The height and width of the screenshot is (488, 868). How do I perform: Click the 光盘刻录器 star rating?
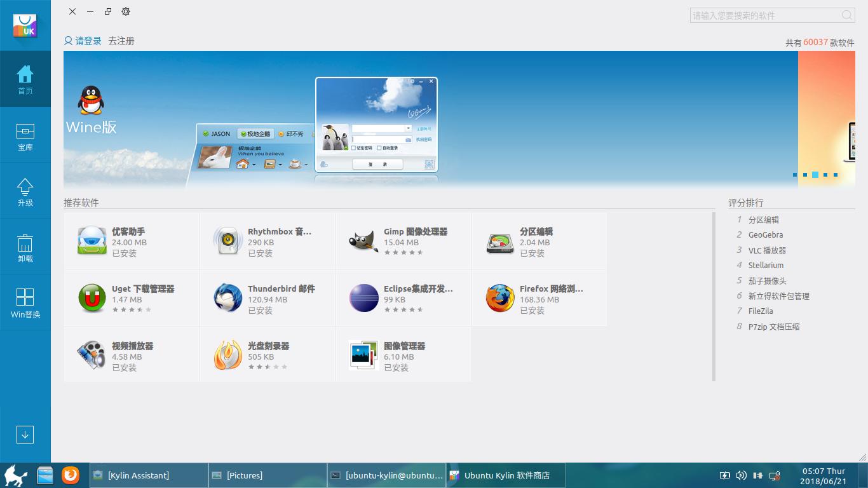pos(268,367)
